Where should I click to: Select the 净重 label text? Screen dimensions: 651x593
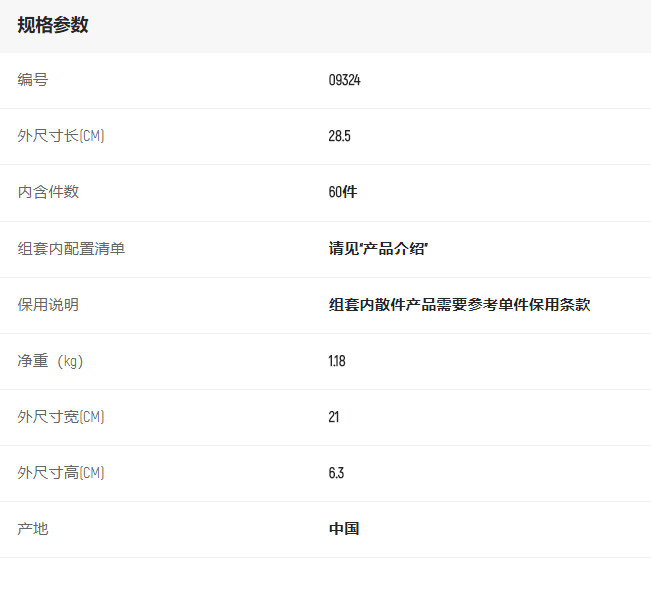[x=32, y=361]
